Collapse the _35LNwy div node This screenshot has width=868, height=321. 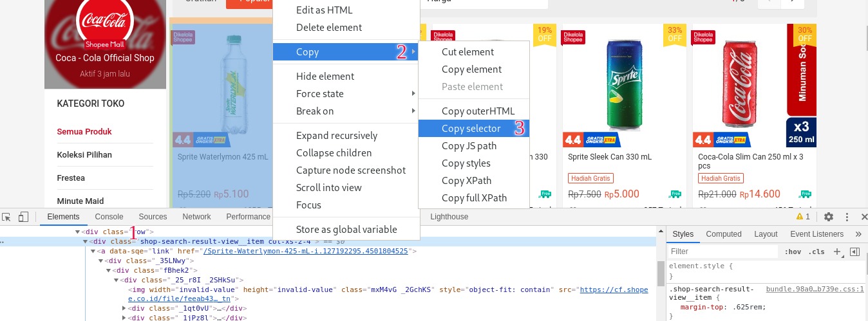tap(101, 261)
